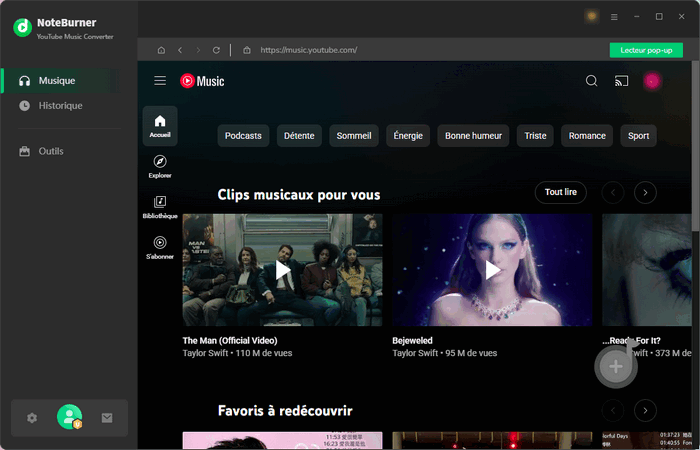Click Taylor Swift under Bejeweled

[415, 353]
